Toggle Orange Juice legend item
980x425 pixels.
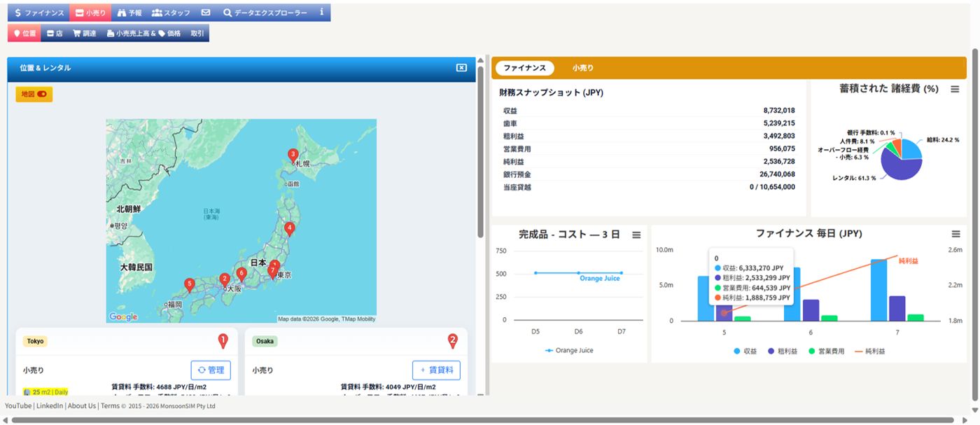[569, 350]
